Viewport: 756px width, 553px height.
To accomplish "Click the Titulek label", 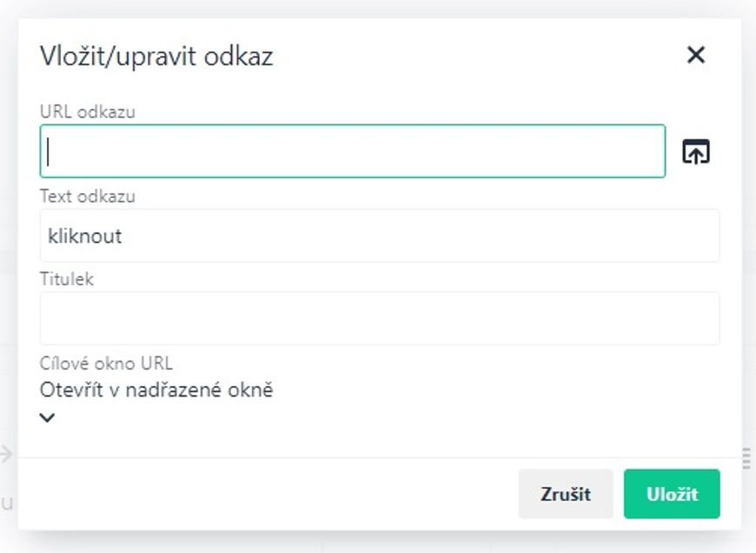I will [x=67, y=279].
